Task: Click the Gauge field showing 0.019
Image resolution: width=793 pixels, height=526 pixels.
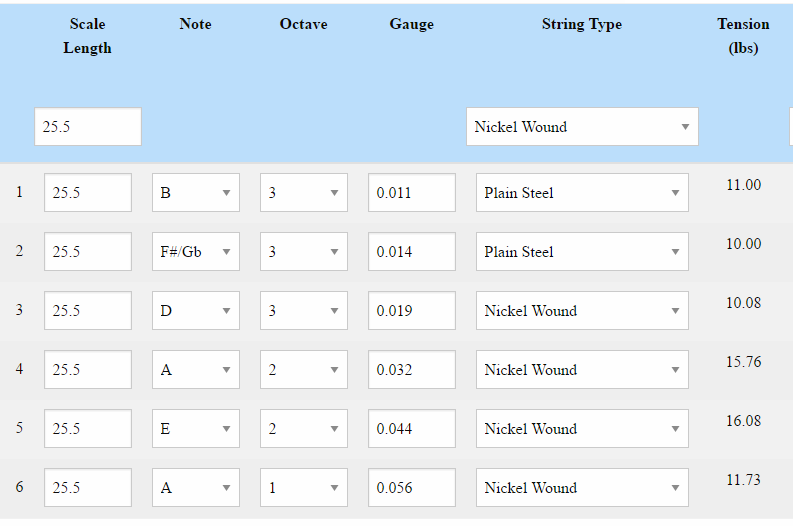Action: coord(411,311)
